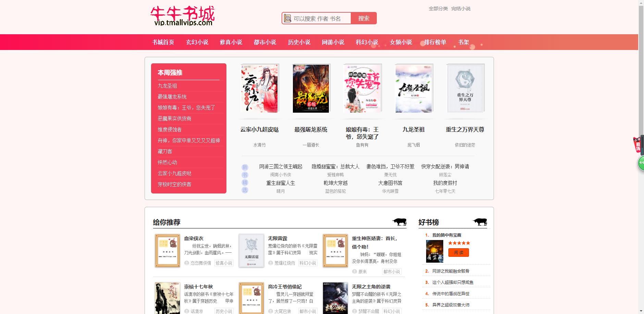Click the 重生之万界天尊 title under the cover
Image resolution: width=644 pixels, height=314 pixels.
[x=465, y=129]
